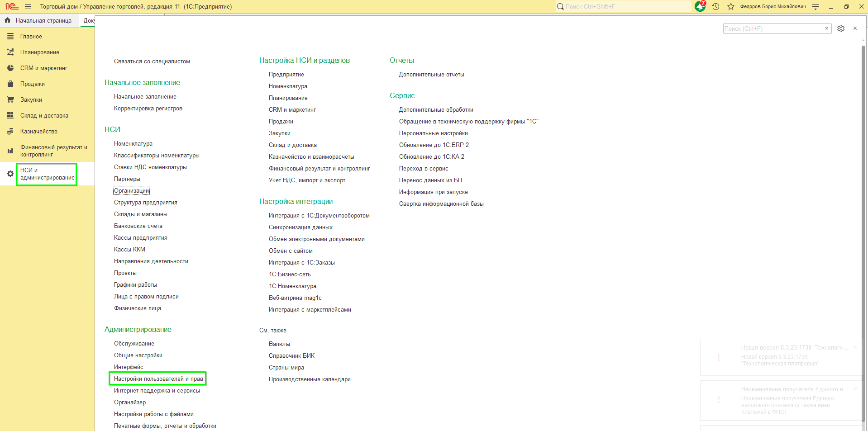Open the Валюты link

point(279,344)
